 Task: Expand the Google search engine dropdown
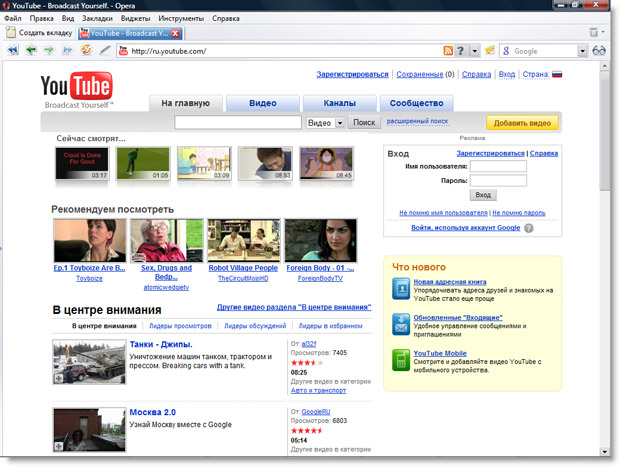click(582, 51)
